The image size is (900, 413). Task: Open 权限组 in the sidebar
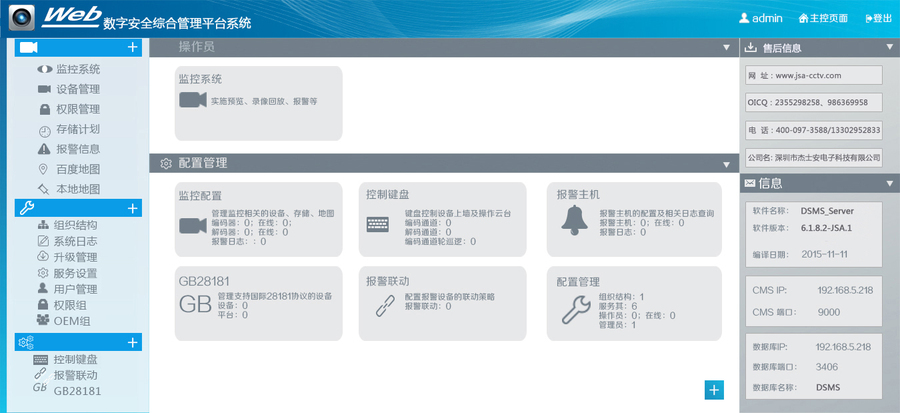click(70, 305)
